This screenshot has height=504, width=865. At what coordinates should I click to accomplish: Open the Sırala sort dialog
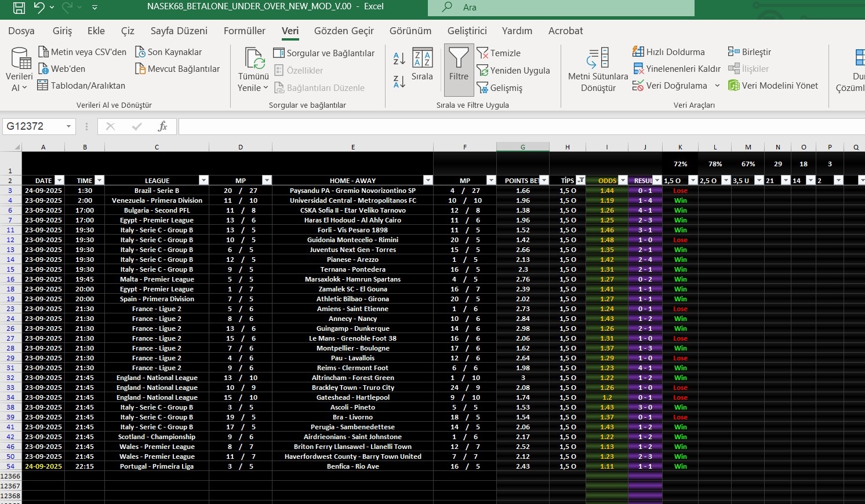pyautogui.click(x=422, y=64)
